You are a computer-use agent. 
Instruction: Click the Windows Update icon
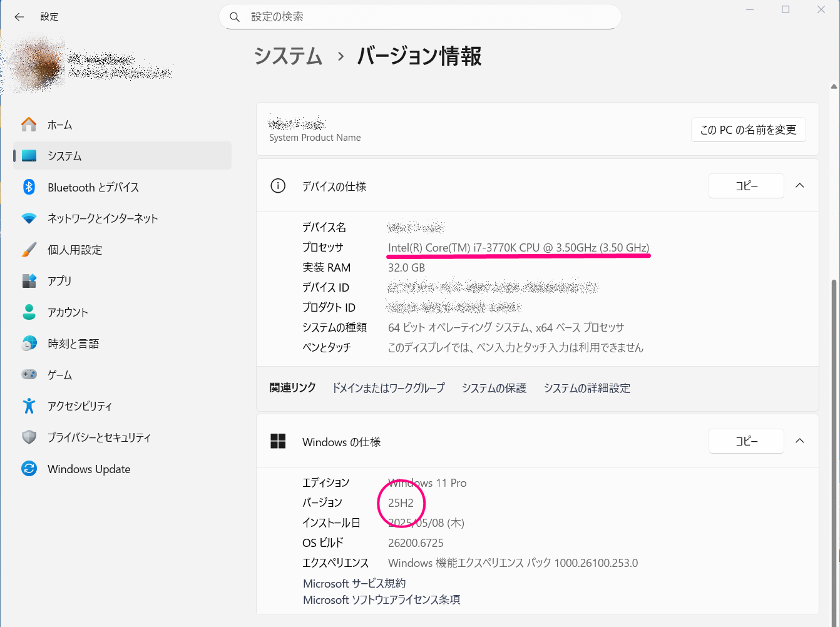[29, 469]
